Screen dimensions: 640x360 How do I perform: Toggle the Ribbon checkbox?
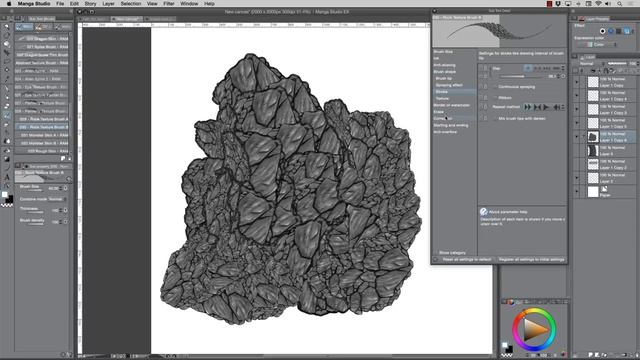[x=495, y=98]
